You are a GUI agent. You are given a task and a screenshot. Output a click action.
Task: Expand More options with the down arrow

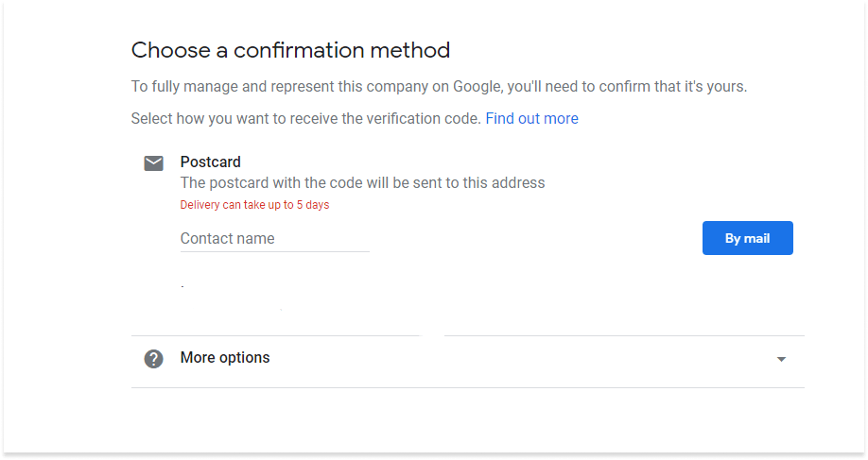781,359
